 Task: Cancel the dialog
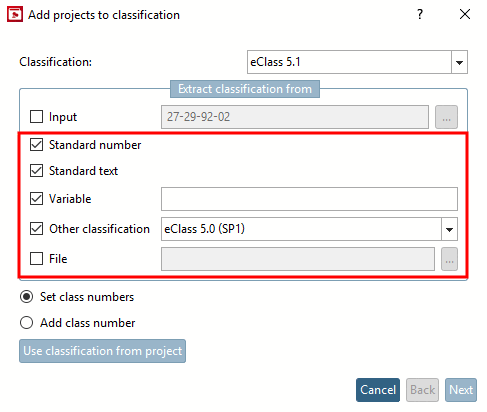tap(378, 390)
